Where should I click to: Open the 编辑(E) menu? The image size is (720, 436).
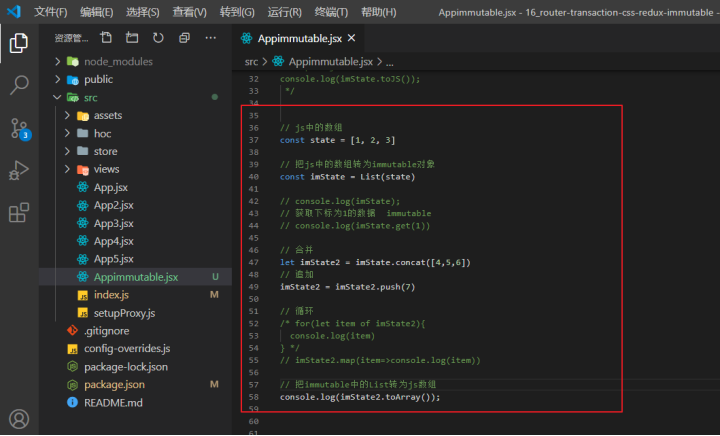tap(96, 12)
